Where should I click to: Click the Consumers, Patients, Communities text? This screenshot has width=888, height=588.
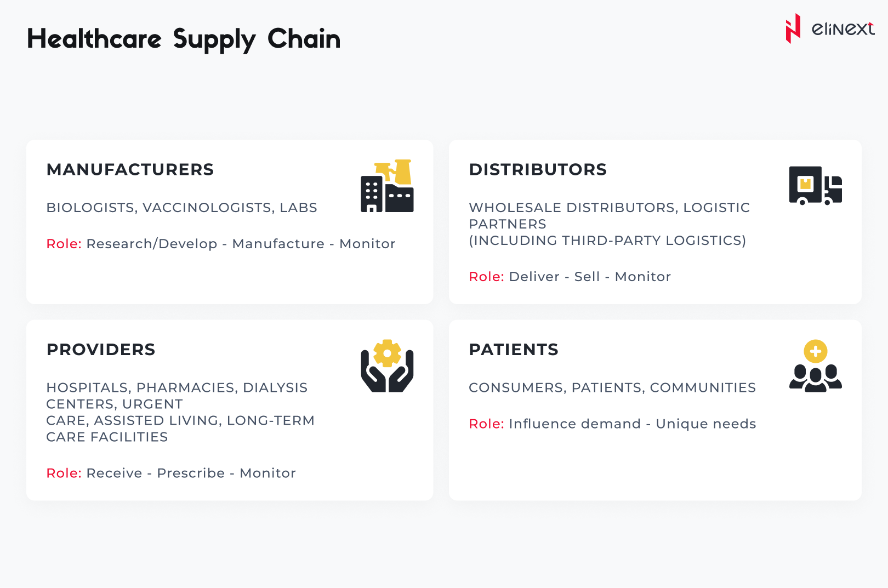pyautogui.click(x=612, y=387)
